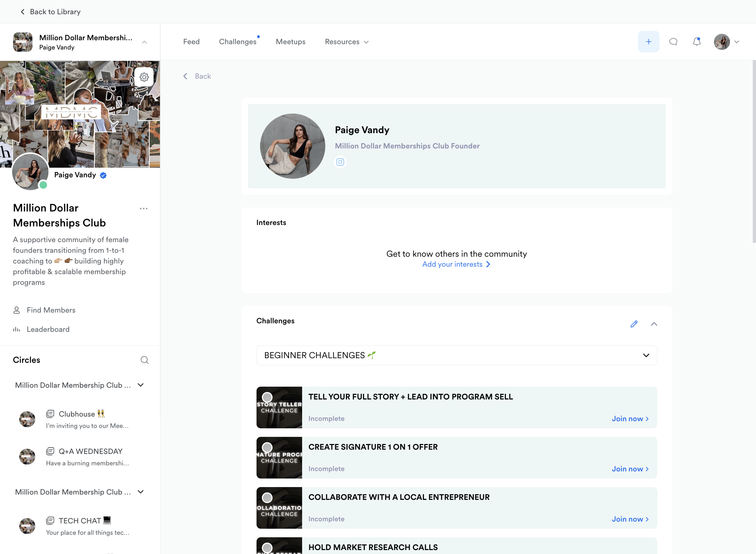This screenshot has height=554, width=756.
Task: Collapse second Million Dollar Membership Club group
Action: click(141, 492)
